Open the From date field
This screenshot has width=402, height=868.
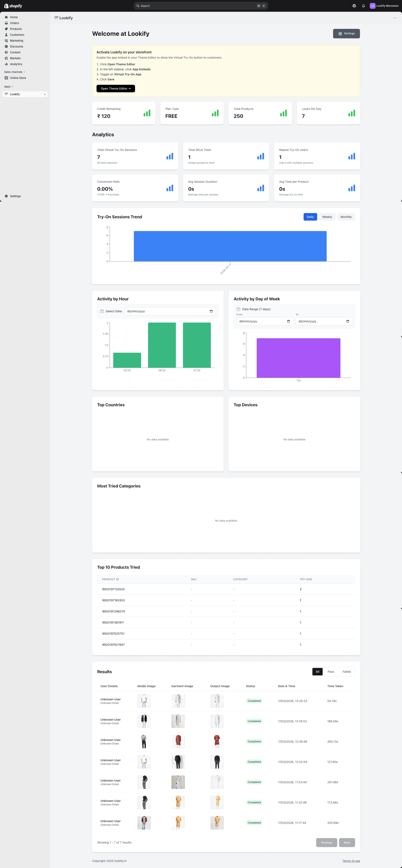click(264, 321)
